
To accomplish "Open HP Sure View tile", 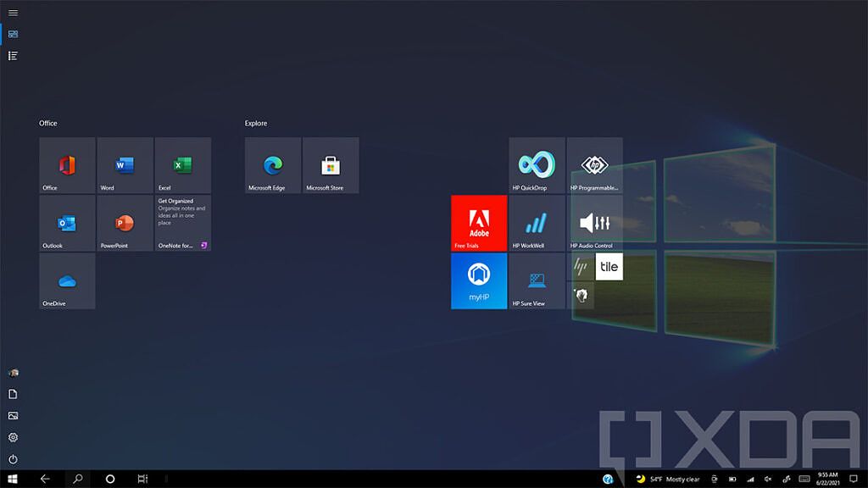I will 537,281.
